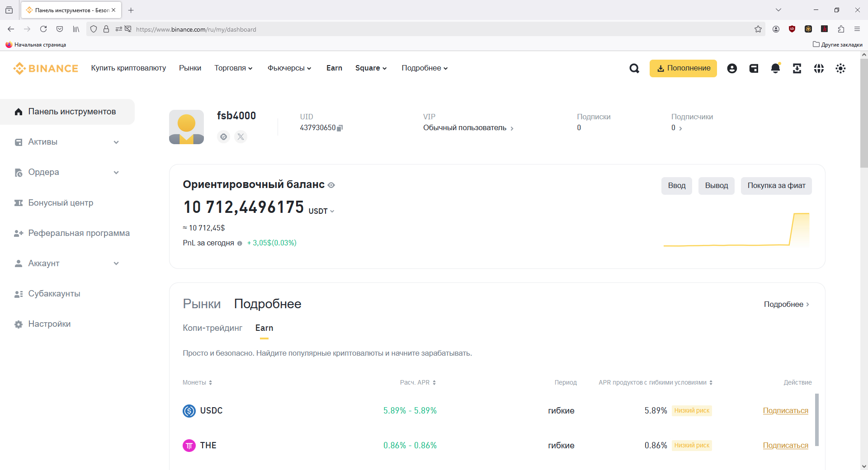The height and width of the screenshot is (470, 868).
Task: Click the Earn table's vertical scrollbar
Action: [816, 419]
